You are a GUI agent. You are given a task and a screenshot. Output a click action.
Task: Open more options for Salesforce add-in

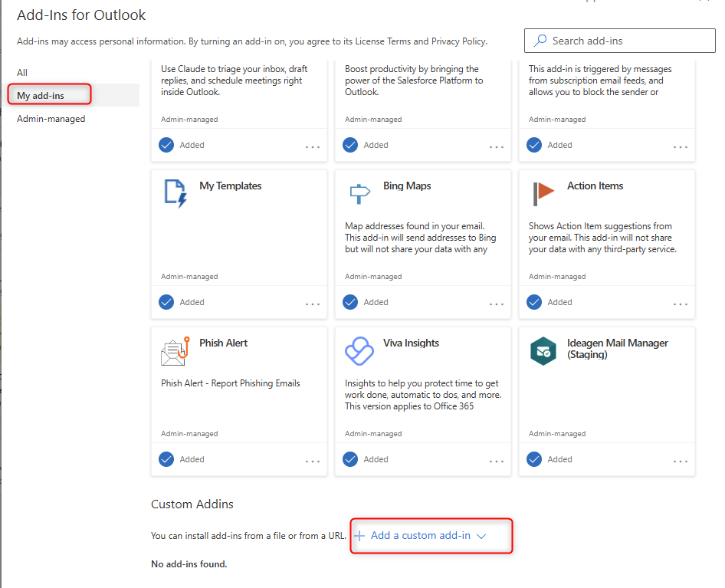tap(497, 146)
